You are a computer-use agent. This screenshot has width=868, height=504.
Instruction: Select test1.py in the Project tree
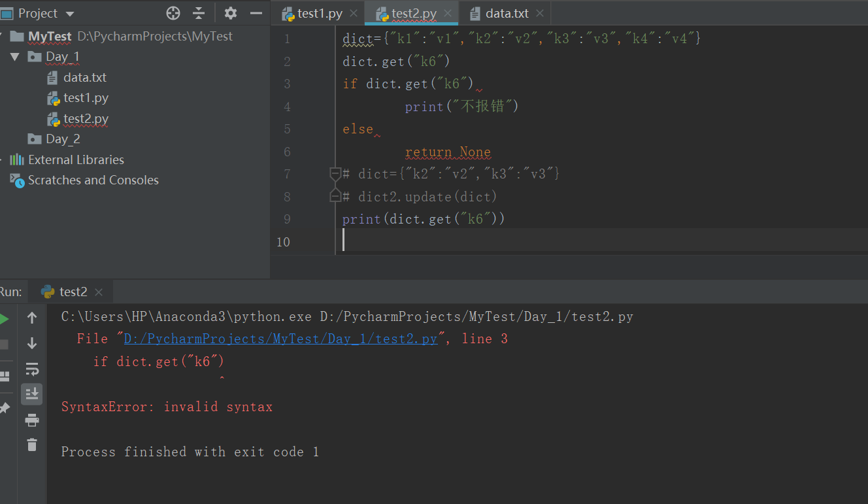tap(86, 98)
